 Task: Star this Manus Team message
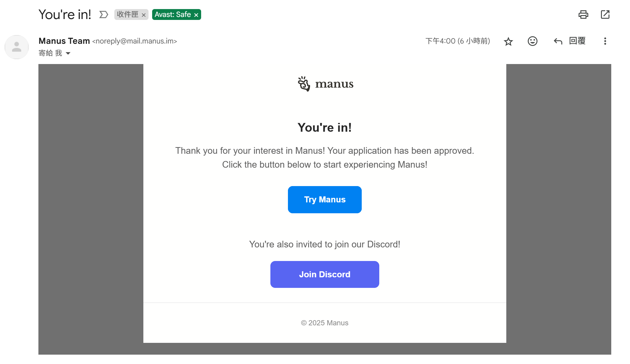click(x=508, y=41)
